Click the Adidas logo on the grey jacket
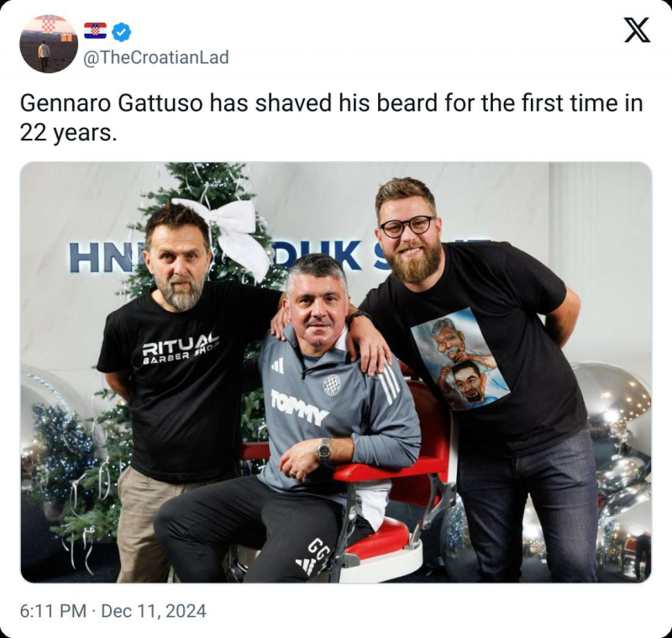 (x=277, y=366)
